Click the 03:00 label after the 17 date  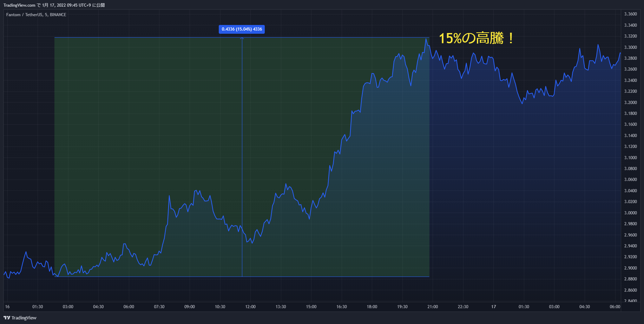[x=554, y=307]
